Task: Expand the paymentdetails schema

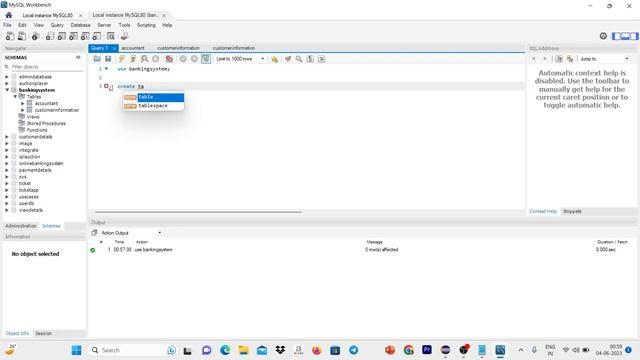Action: pos(7,170)
